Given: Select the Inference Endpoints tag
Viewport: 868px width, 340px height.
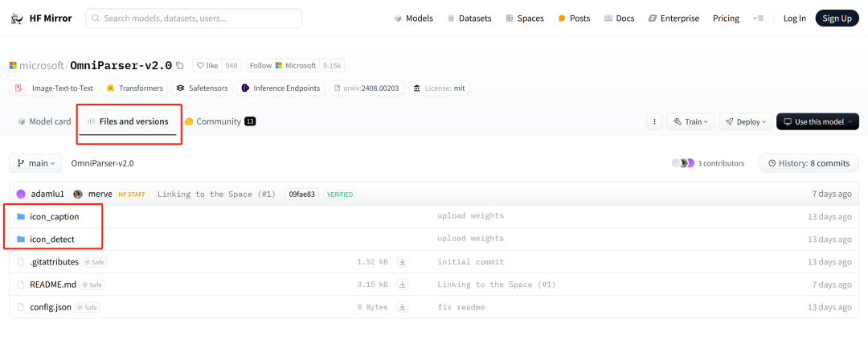Looking at the screenshot, I should [280, 88].
